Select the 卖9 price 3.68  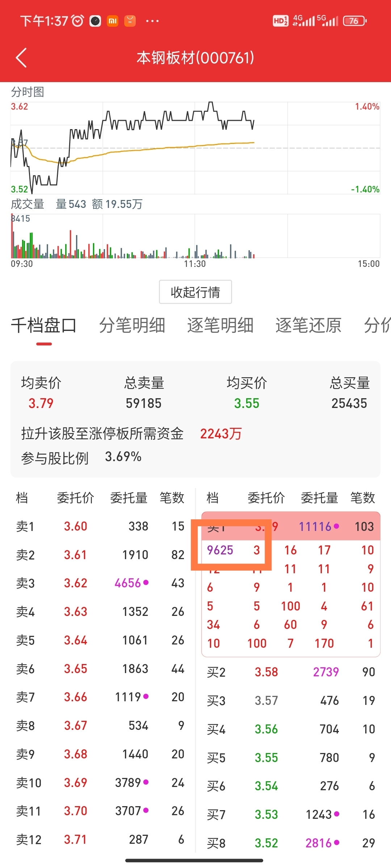pos(76,754)
